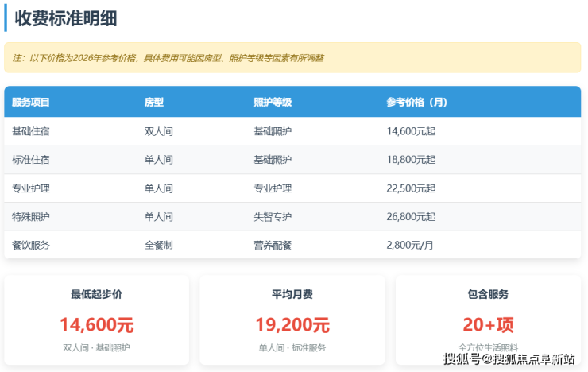Select the 房型 column header
Image resolution: width=588 pixels, height=372 pixels.
[154, 103]
